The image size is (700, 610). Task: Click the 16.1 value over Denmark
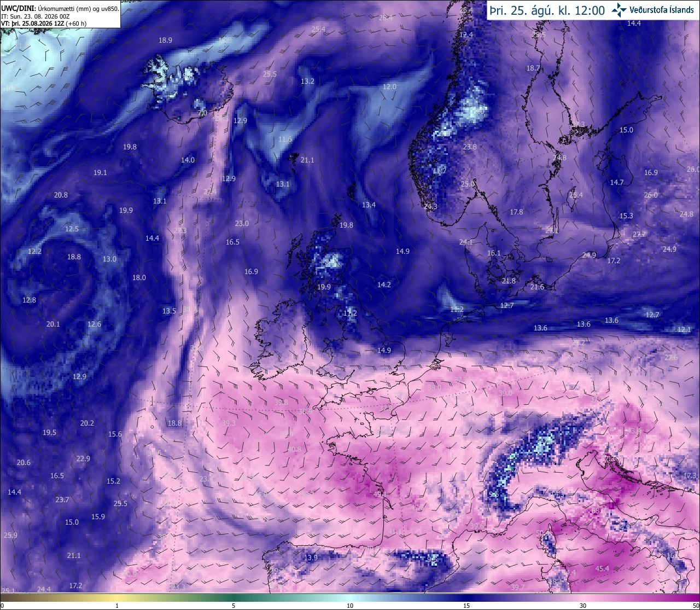coord(494,253)
